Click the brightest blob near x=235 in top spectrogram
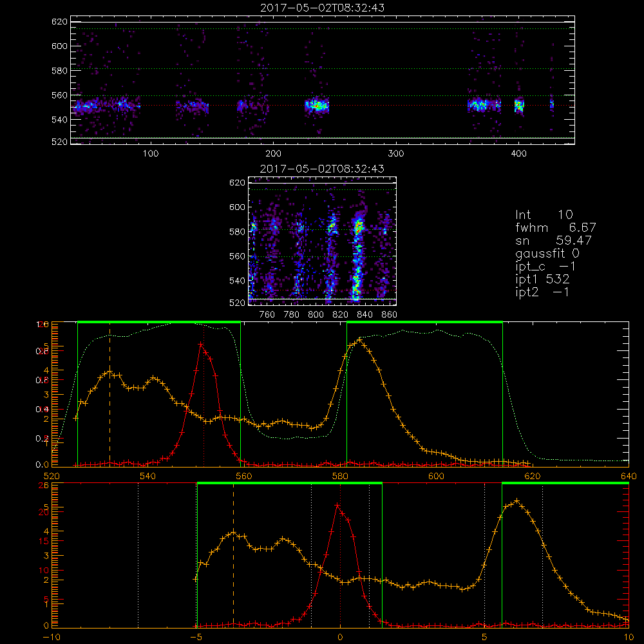 click(317, 106)
